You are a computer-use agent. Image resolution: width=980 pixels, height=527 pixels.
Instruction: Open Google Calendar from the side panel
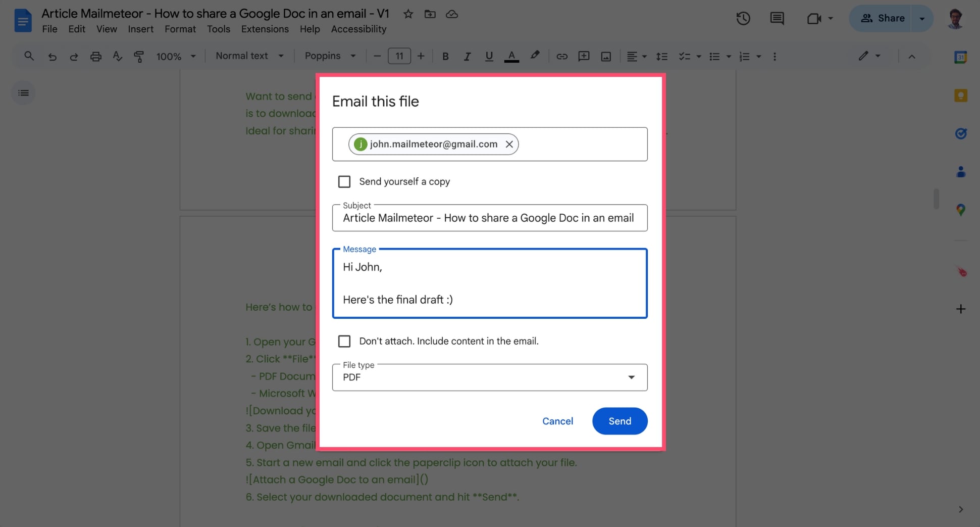(961, 57)
